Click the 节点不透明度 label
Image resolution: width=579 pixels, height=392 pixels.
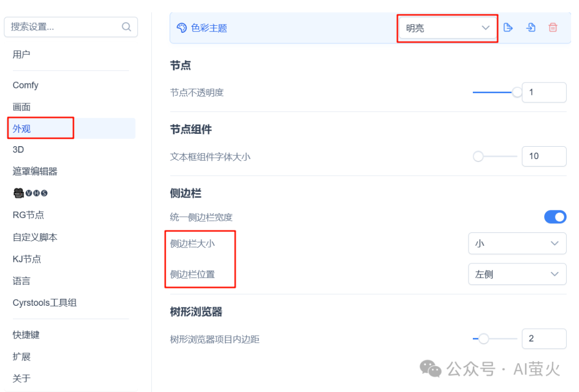pyautogui.click(x=197, y=93)
